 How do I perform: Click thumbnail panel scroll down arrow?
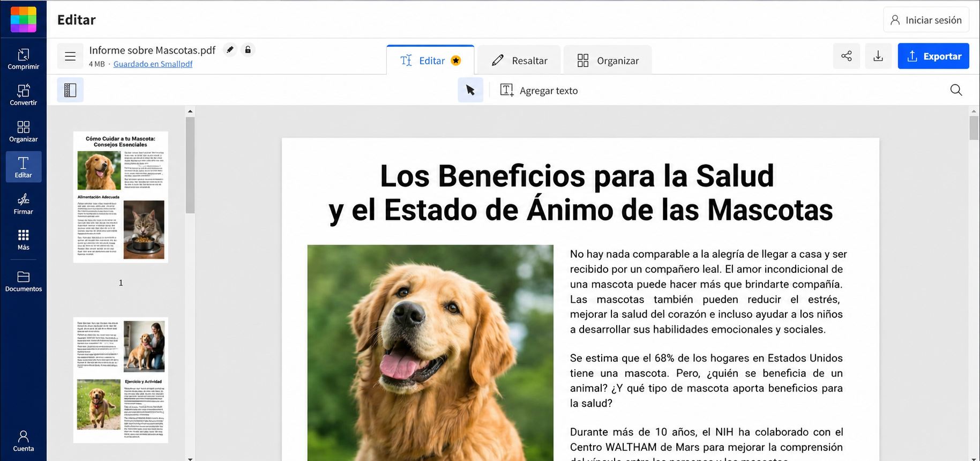coord(190,458)
